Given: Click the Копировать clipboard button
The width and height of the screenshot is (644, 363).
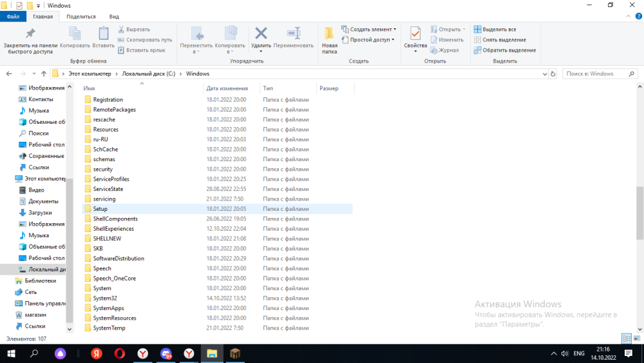Looking at the screenshot, I should (x=75, y=38).
